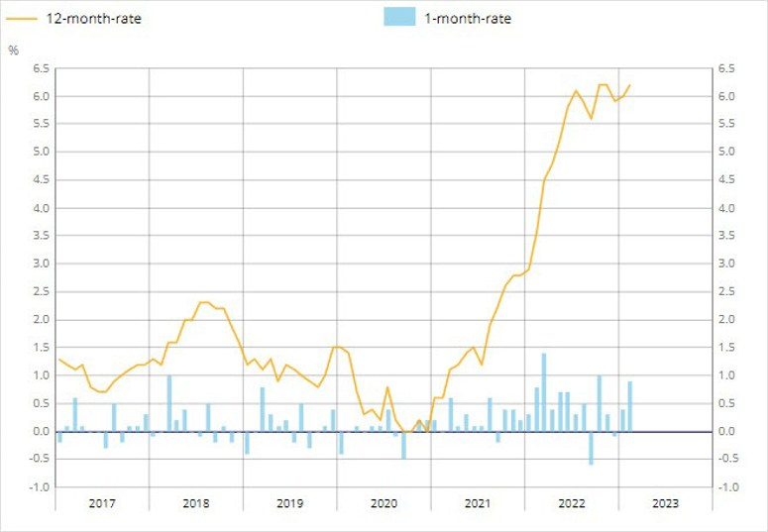Click the yellow line swatch in legend
Image resolution: width=768 pixels, height=532 pixels.
tap(22, 18)
